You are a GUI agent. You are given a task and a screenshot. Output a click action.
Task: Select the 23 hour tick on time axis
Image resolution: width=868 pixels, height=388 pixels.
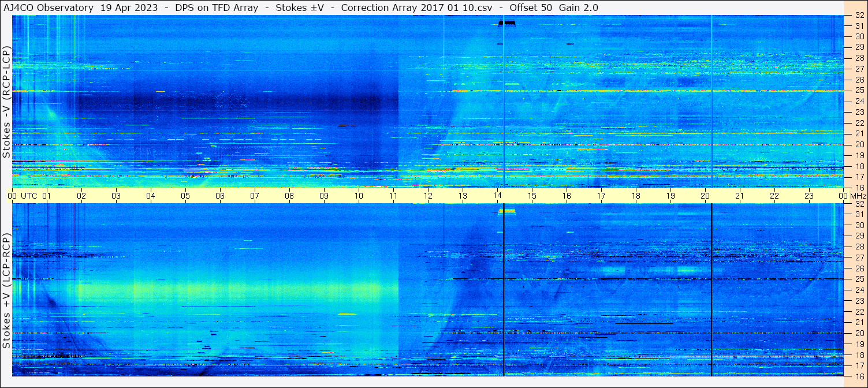click(x=809, y=196)
